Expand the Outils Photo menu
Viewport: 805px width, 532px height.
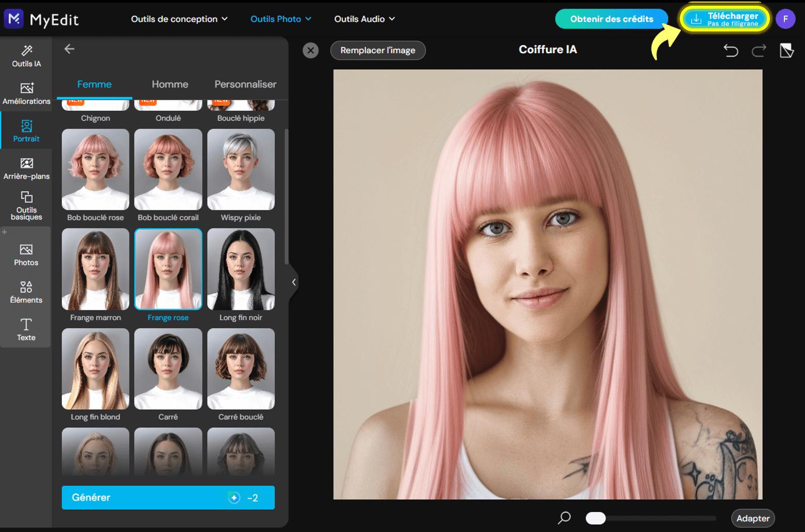(x=281, y=19)
